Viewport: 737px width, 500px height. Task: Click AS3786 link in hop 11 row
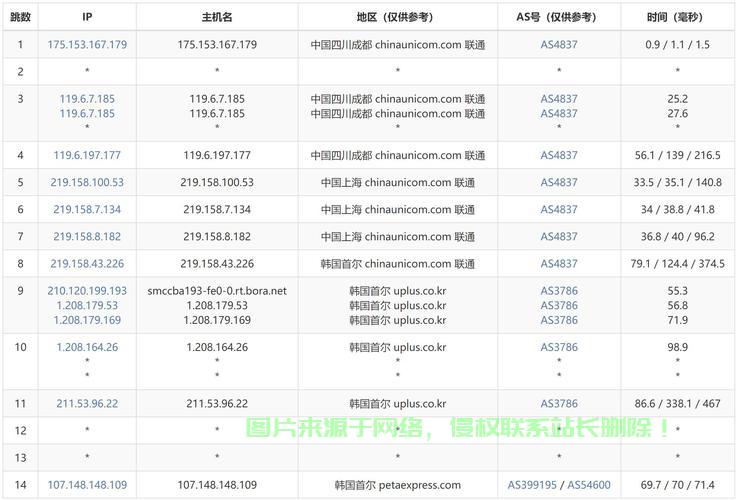[559, 403]
